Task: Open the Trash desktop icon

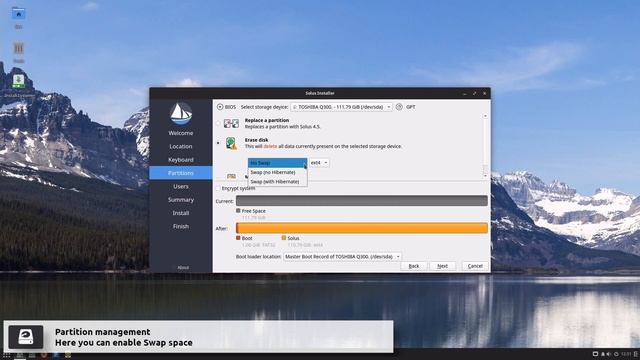Action: click(x=18, y=49)
